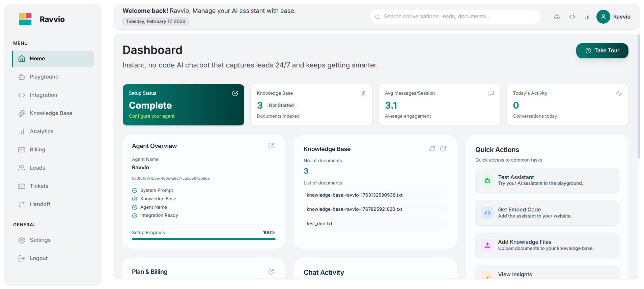644x289 pixels.
Task: Open the Agent Overview external link icon
Action: click(271, 146)
